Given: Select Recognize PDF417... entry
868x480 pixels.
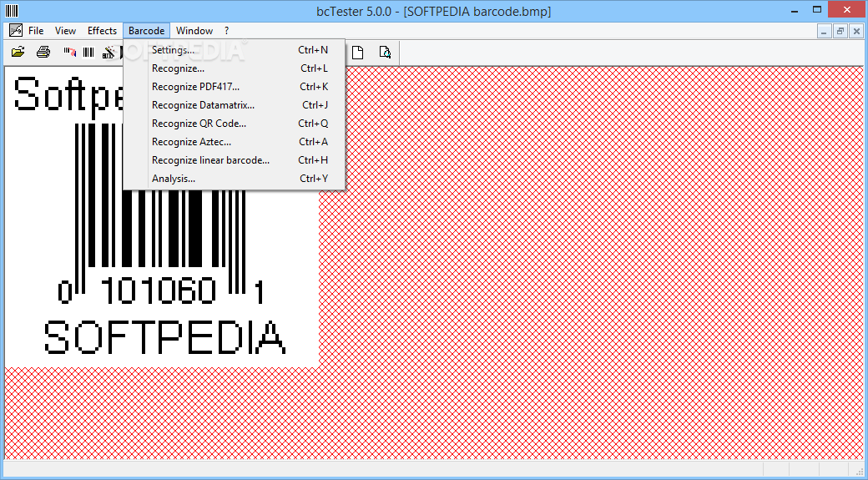Looking at the screenshot, I should tap(235, 87).
